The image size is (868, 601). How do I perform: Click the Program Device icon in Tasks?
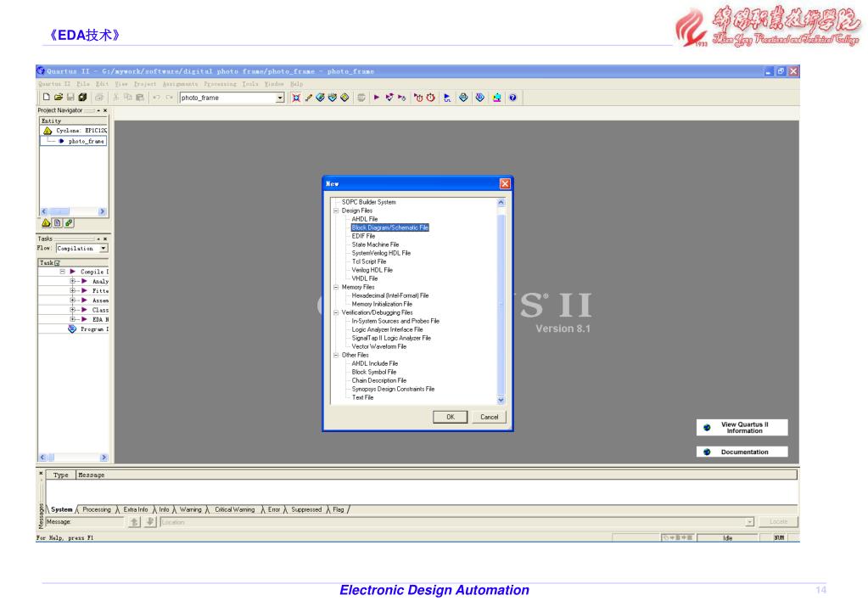coord(72,329)
